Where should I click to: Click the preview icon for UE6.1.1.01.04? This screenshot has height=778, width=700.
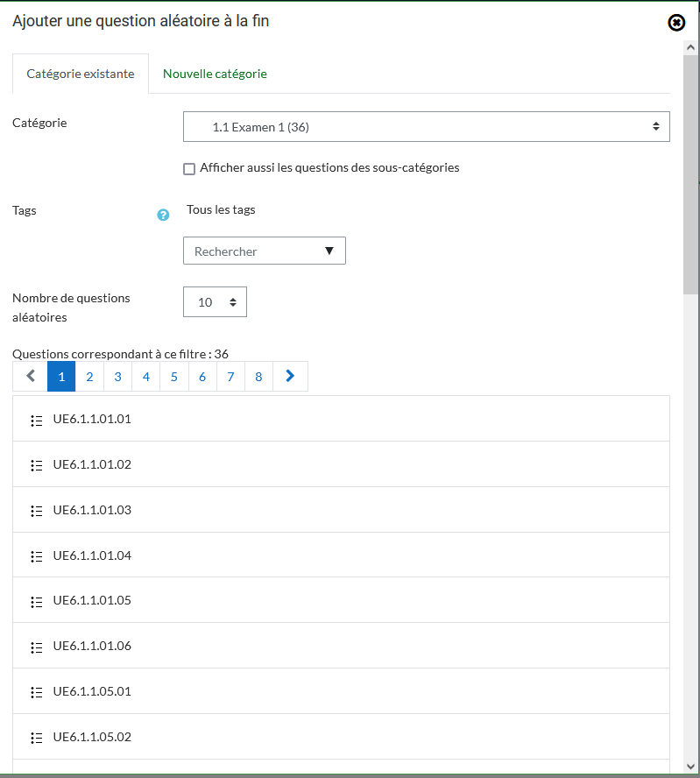tap(36, 555)
